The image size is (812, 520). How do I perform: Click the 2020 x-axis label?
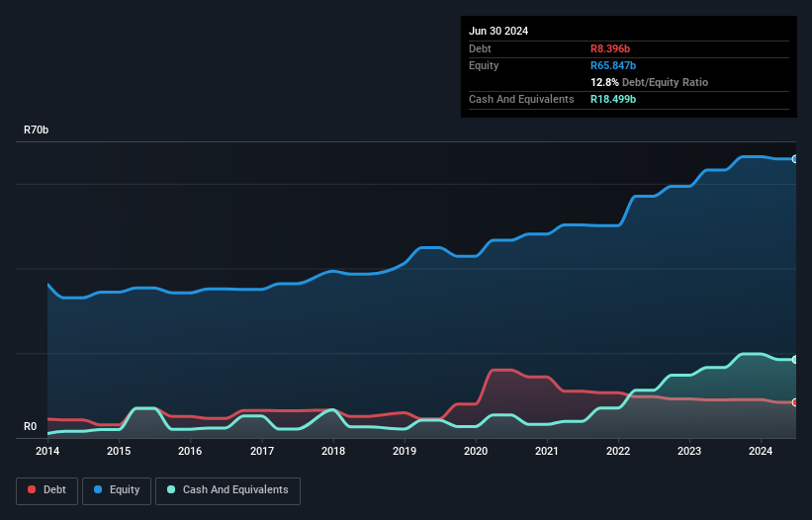click(x=476, y=452)
